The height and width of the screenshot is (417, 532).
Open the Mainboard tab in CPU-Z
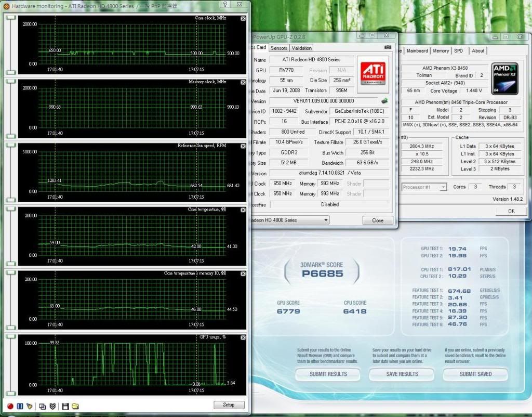(x=417, y=50)
